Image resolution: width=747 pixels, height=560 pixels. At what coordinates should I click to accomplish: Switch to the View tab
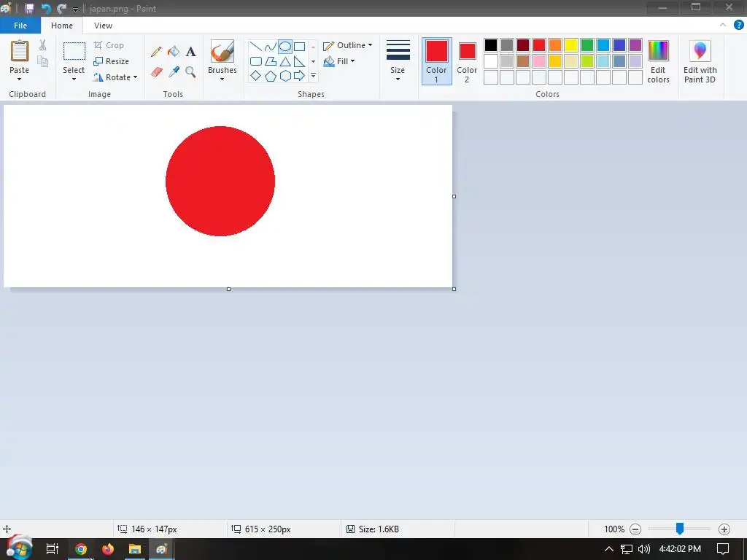(103, 26)
